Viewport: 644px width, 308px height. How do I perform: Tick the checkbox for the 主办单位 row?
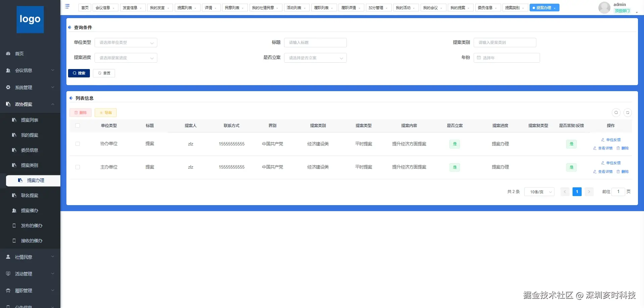(77, 167)
